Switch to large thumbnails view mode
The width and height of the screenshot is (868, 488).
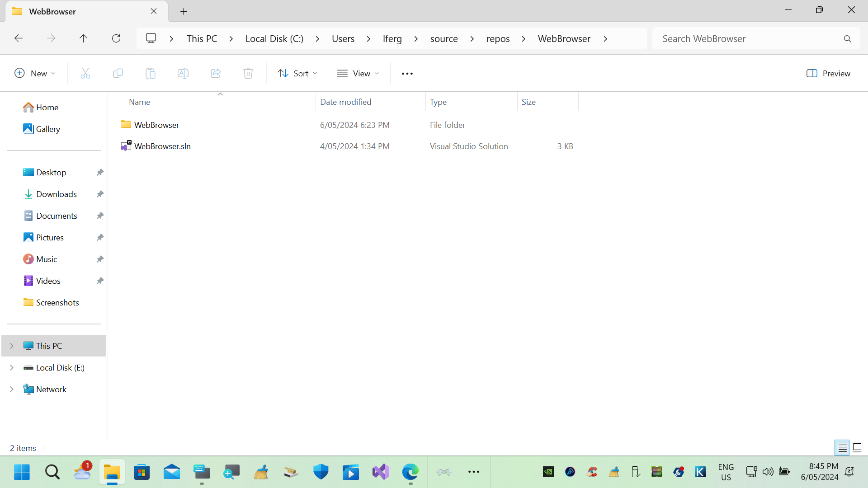tap(857, 447)
